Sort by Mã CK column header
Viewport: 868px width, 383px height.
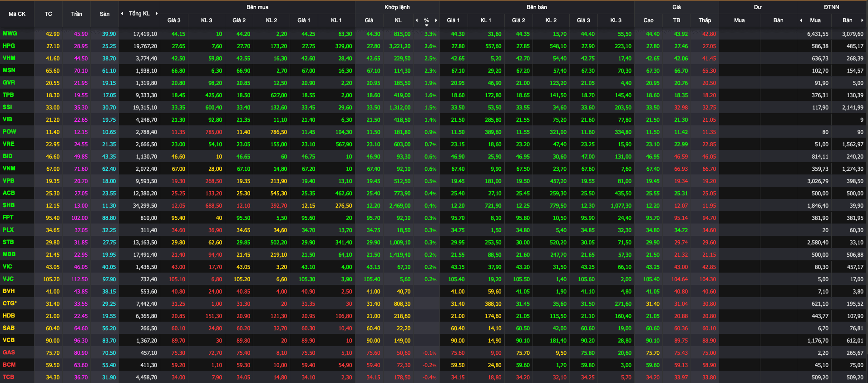click(x=17, y=14)
